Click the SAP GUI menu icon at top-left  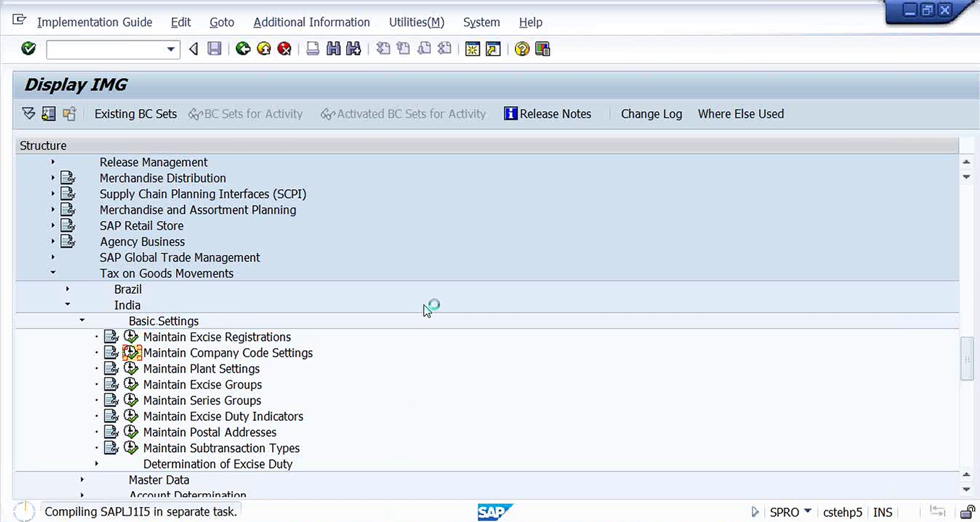point(19,20)
